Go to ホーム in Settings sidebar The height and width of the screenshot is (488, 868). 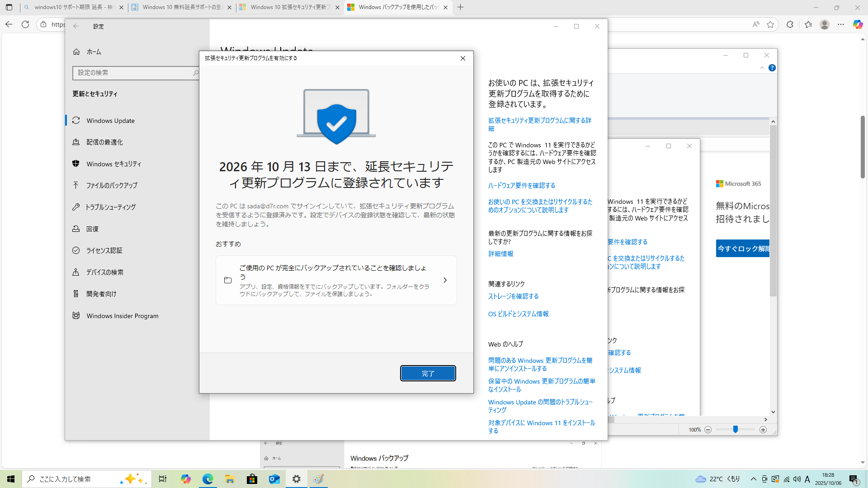94,52
